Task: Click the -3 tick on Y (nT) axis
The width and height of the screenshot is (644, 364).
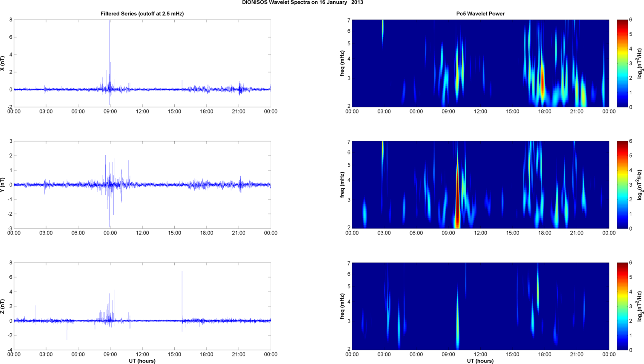Action: [x=10, y=228]
